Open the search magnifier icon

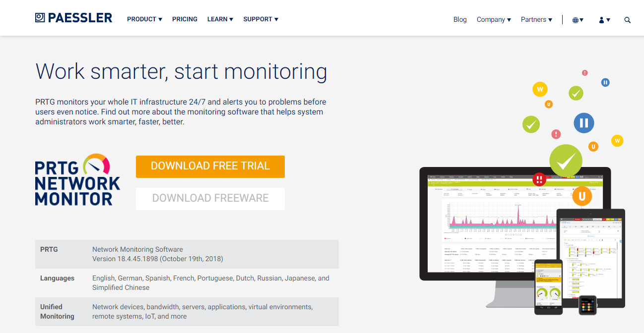628,20
